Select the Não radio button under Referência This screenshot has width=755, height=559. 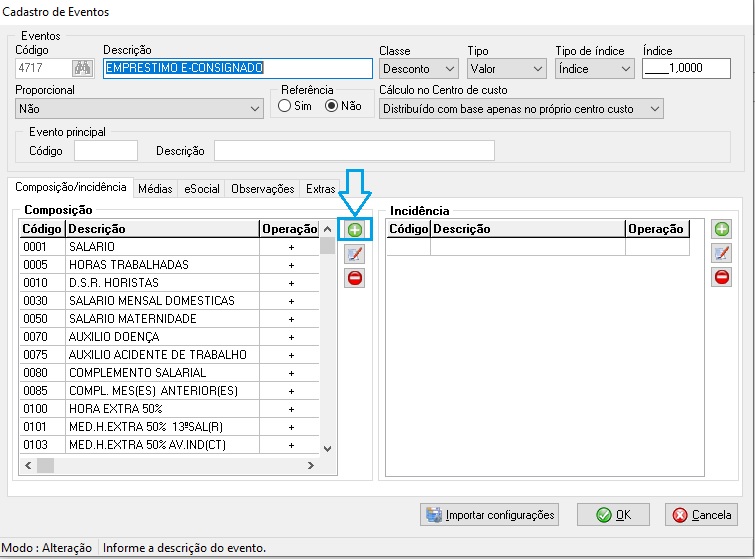(332, 106)
